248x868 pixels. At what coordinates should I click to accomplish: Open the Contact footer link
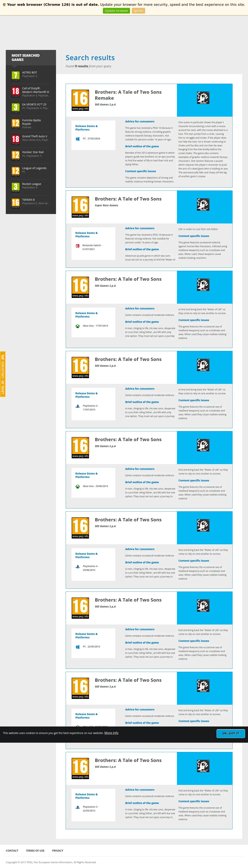[12, 850]
